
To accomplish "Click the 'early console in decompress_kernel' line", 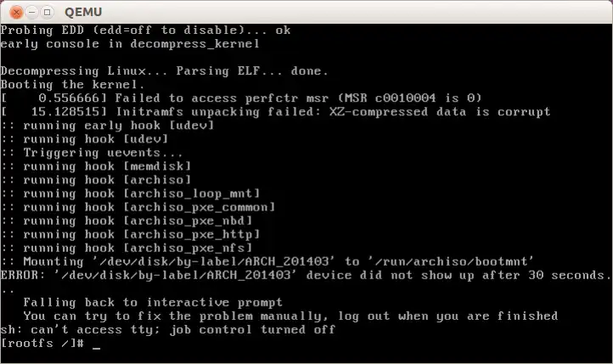I will tap(130, 44).
